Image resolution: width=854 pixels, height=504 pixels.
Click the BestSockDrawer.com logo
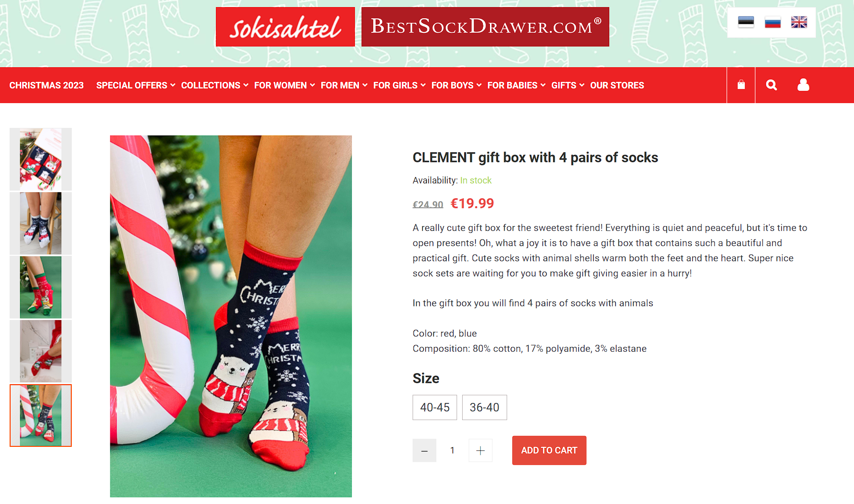[485, 27]
